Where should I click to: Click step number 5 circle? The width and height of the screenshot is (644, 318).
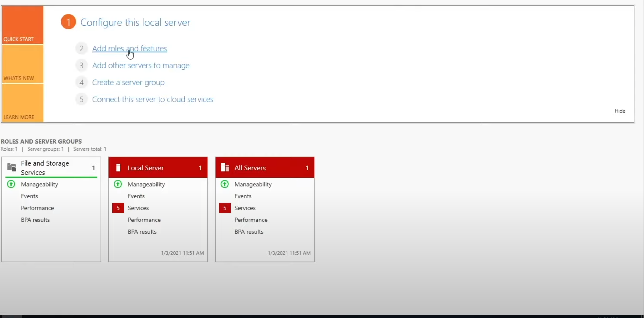[x=82, y=100]
